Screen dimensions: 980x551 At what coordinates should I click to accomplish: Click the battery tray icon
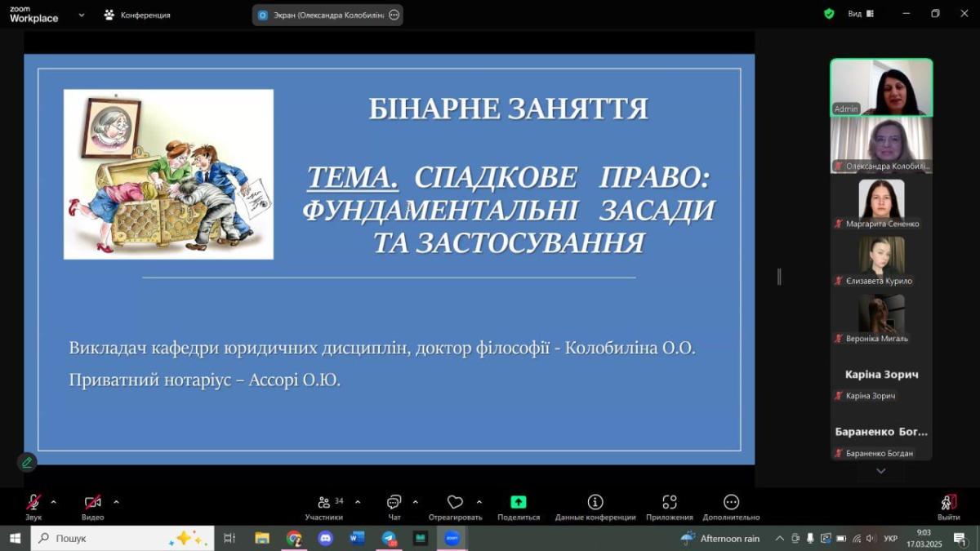point(840,538)
